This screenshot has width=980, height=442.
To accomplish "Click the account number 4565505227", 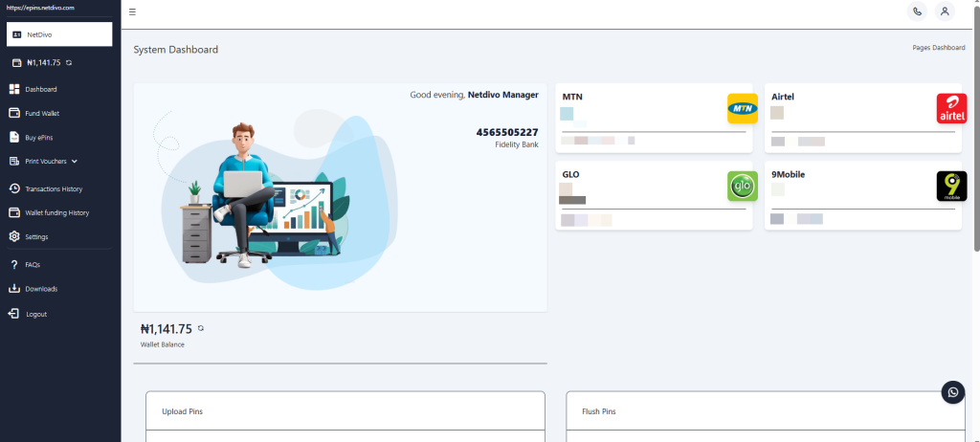I will pyautogui.click(x=507, y=132).
